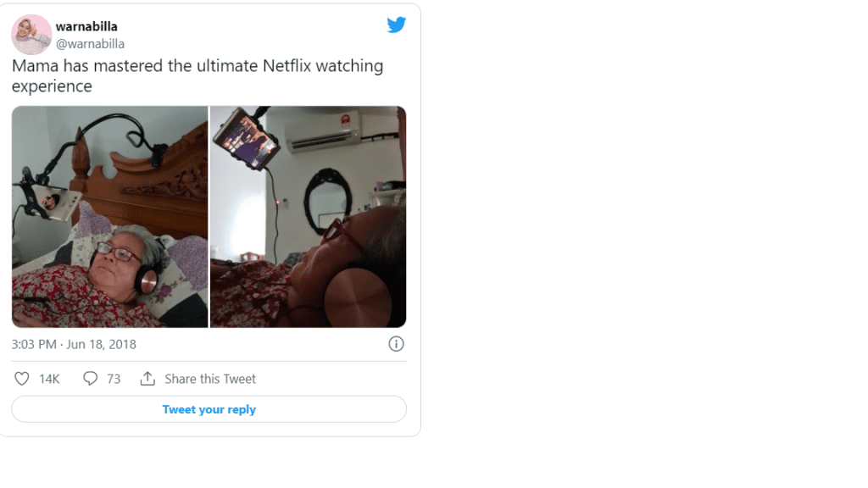Visit the @warnabilla handle link
The image size is (868, 488).
click(x=90, y=44)
